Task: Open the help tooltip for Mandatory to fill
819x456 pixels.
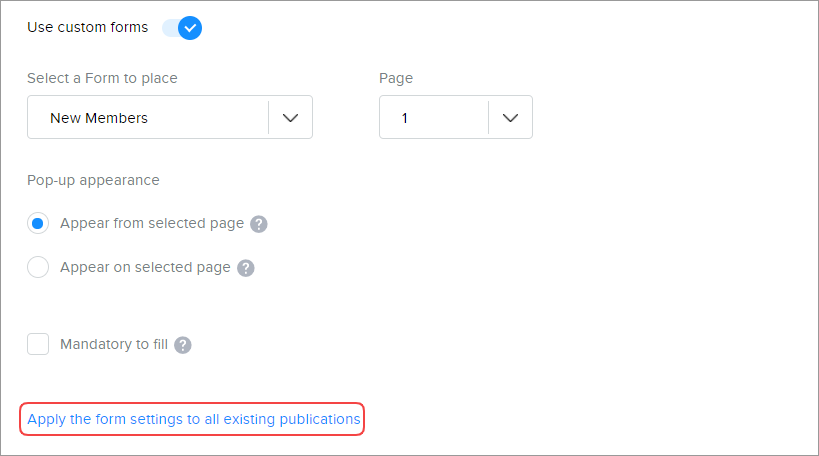Action: pyautogui.click(x=182, y=345)
